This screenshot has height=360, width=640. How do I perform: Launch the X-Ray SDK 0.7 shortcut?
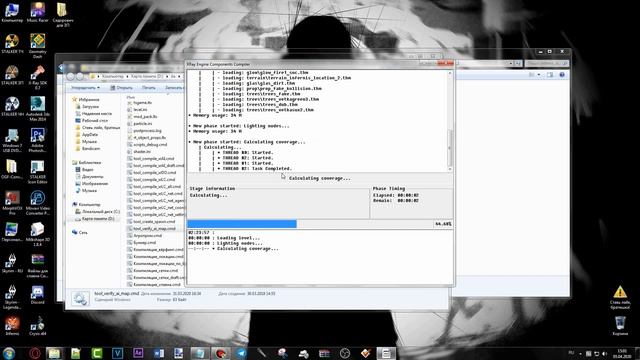coord(38,78)
